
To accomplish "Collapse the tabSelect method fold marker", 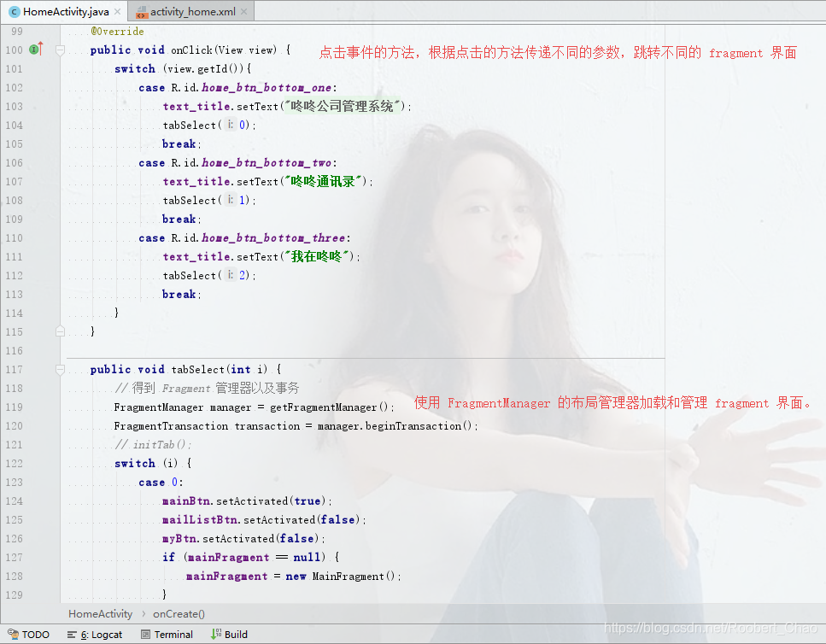I will [59, 368].
